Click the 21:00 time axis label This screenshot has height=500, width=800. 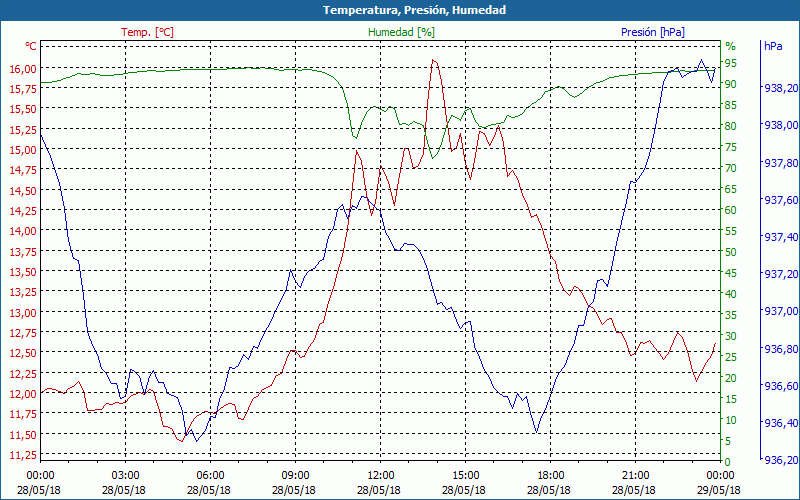click(636, 476)
